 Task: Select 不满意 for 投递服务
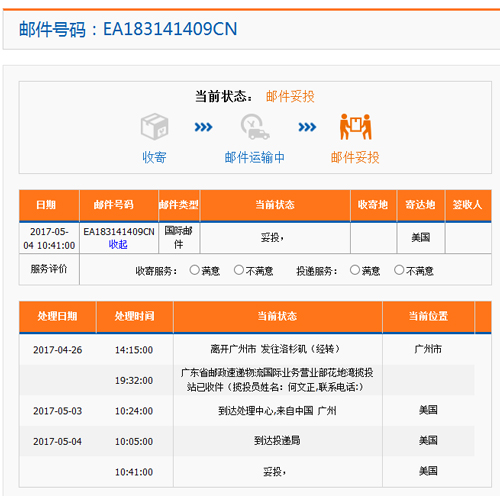click(x=399, y=270)
